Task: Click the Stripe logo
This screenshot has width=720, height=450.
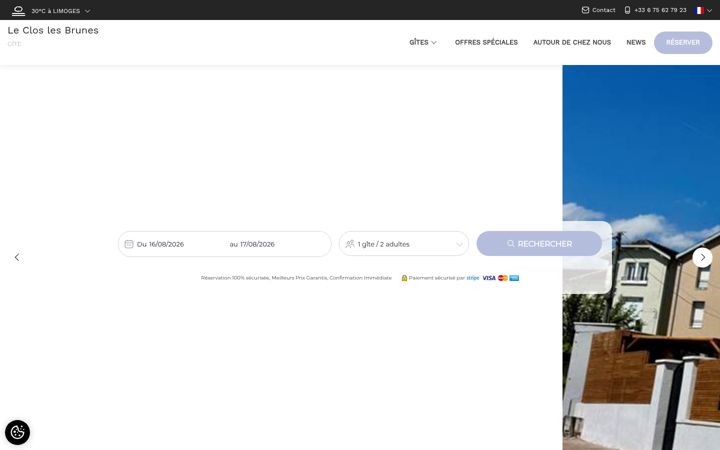Action: point(472,278)
